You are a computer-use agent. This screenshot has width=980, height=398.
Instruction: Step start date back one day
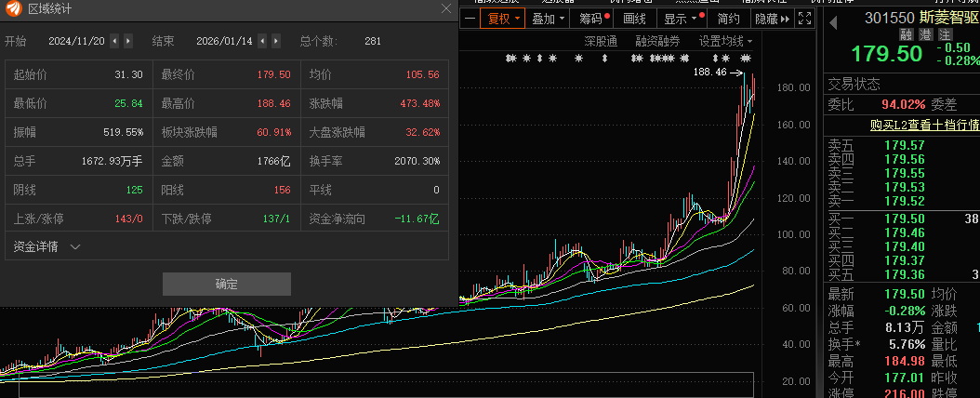(114, 41)
